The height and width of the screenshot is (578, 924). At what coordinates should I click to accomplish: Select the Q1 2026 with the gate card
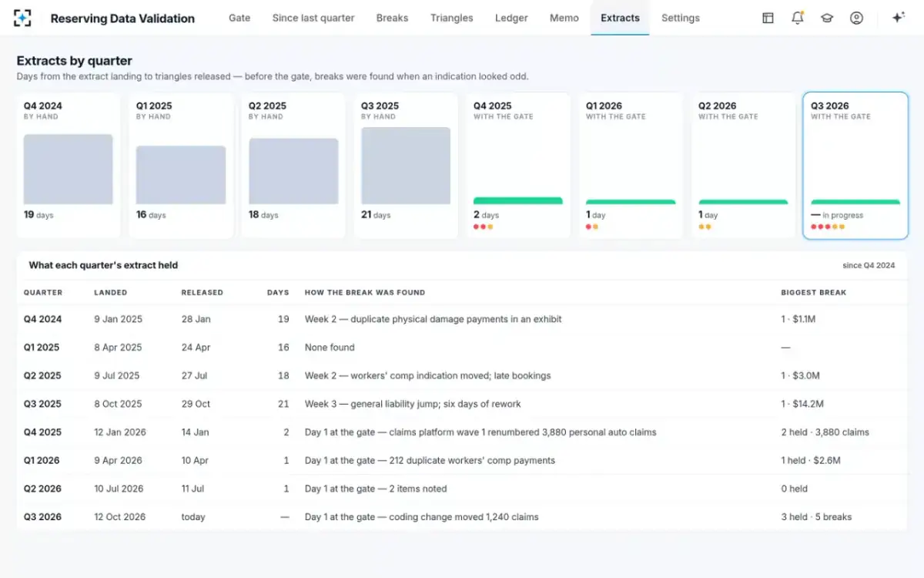pos(631,166)
